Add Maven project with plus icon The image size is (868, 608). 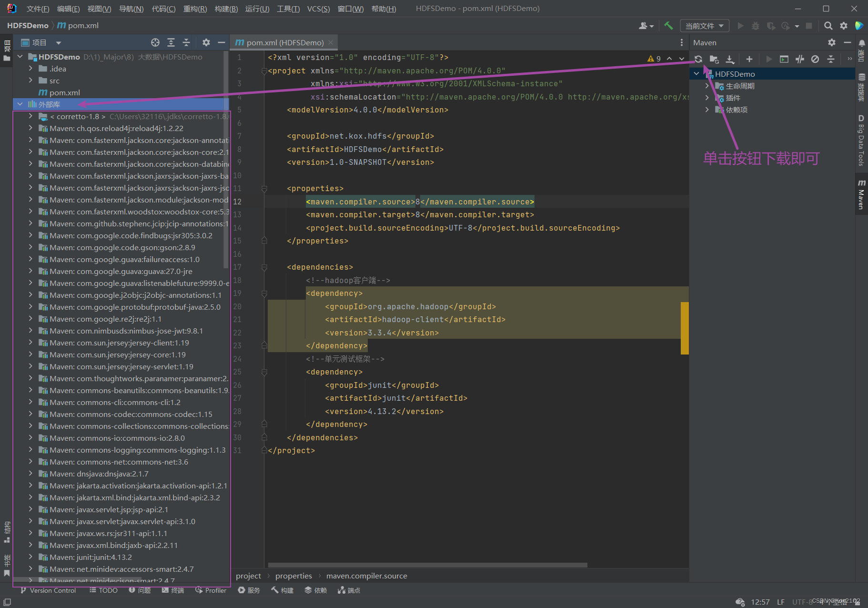pyautogui.click(x=749, y=59)
